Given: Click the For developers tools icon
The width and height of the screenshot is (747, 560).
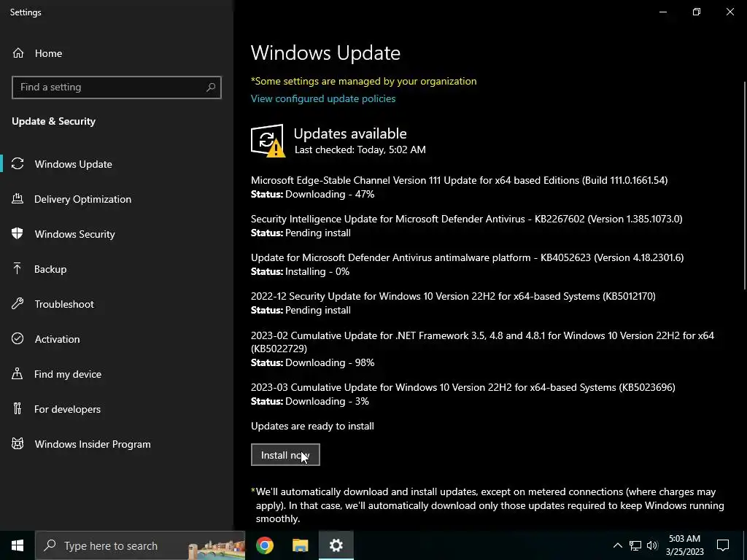Looking at the screenshot, I should [18, 408].
